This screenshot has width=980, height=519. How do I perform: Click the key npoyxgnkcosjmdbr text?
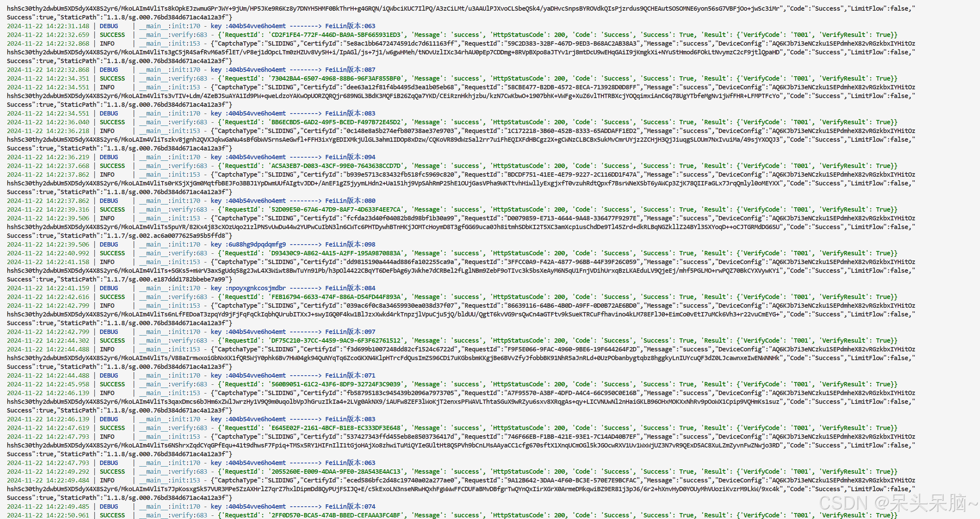(x=257, y=288)
